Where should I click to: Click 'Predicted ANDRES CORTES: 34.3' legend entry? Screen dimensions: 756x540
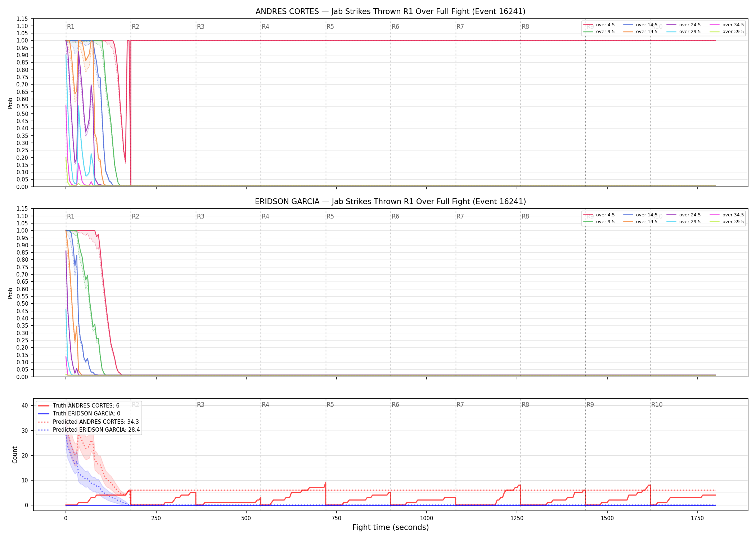point(88,422)
